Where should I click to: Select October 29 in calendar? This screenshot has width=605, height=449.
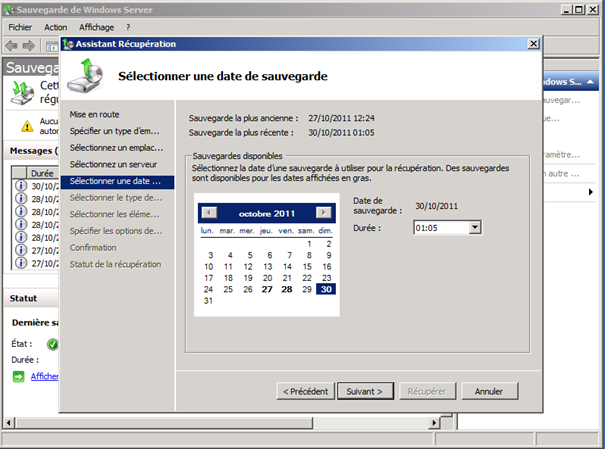[x=307, y=289]
